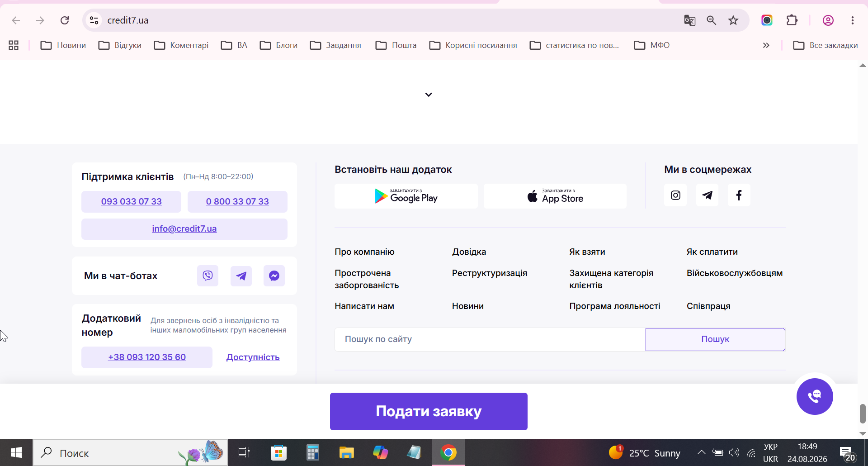Open the Chrome profile avatar
This screenshot has width=868, height=466.
click(828, 20)
